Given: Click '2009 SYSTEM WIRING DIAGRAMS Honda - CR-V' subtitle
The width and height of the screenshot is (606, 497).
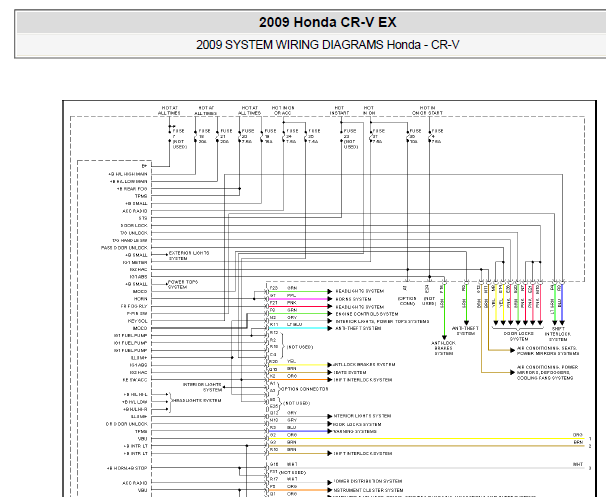Looking at the screenshot, I should click(x=327, y=45).
